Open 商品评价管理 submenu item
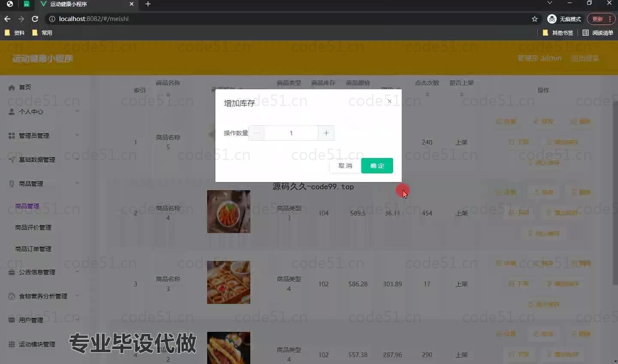 point(33,227)
